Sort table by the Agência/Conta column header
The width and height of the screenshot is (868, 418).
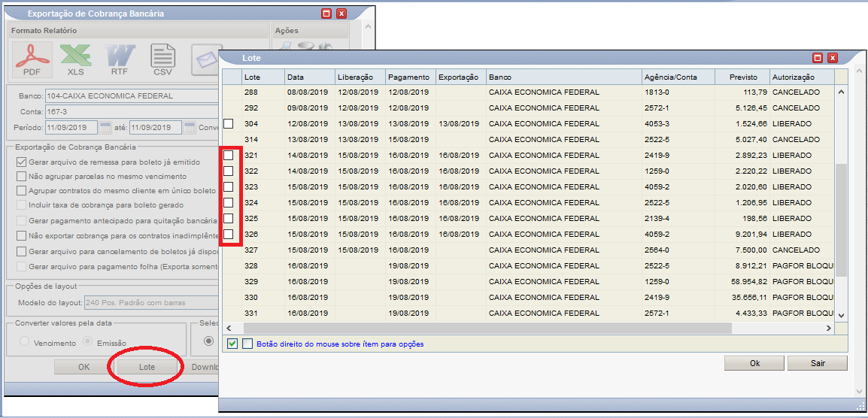(x=678, y=77)
